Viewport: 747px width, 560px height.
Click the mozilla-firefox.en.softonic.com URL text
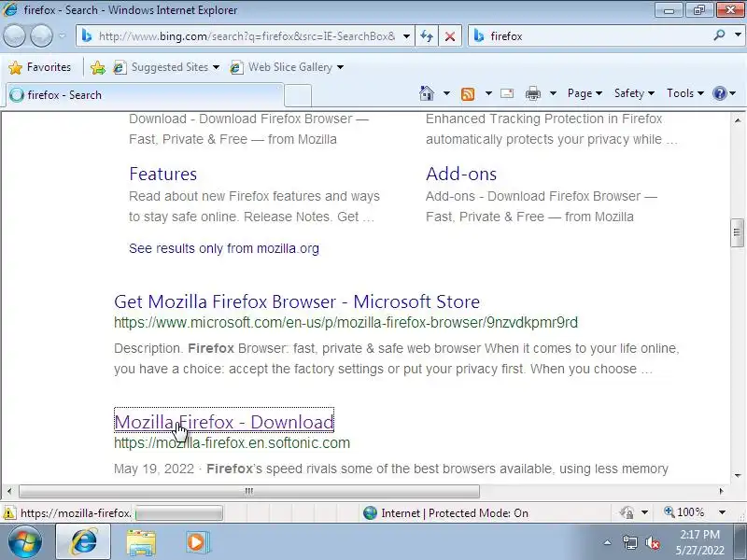(x=232, y=442)
